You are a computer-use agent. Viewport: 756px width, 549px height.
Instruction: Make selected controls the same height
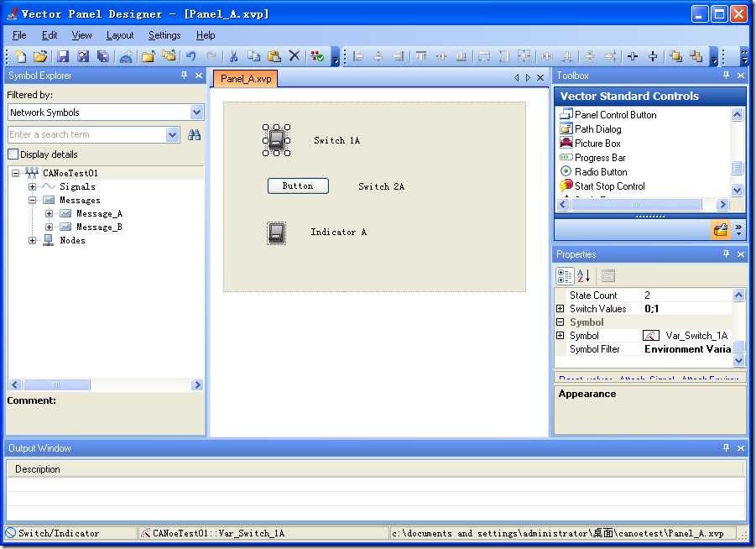click(503, 56)
